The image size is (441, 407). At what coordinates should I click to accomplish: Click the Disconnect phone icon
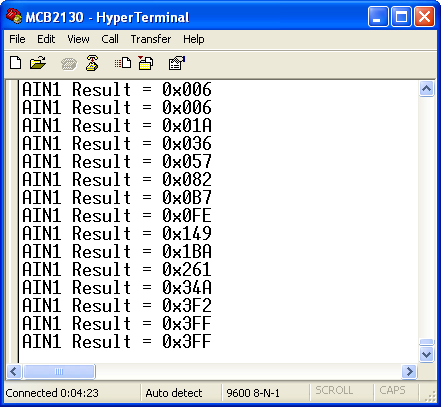(92, 63)
